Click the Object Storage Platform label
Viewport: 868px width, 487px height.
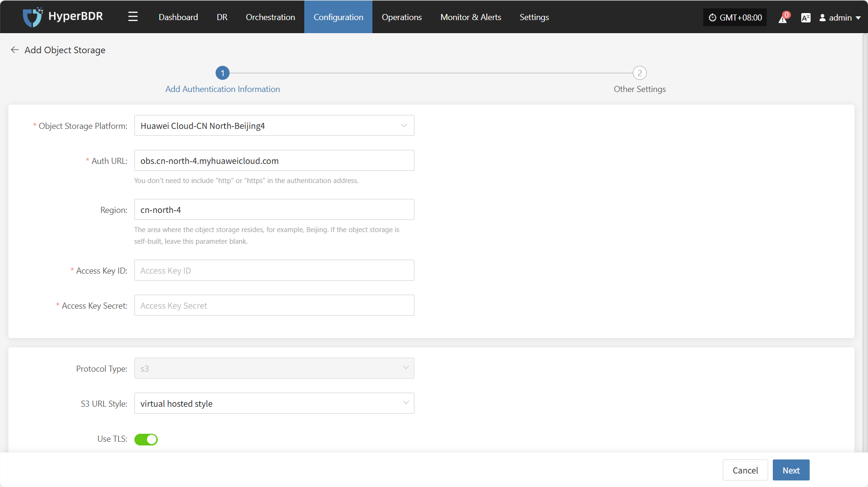83,126
